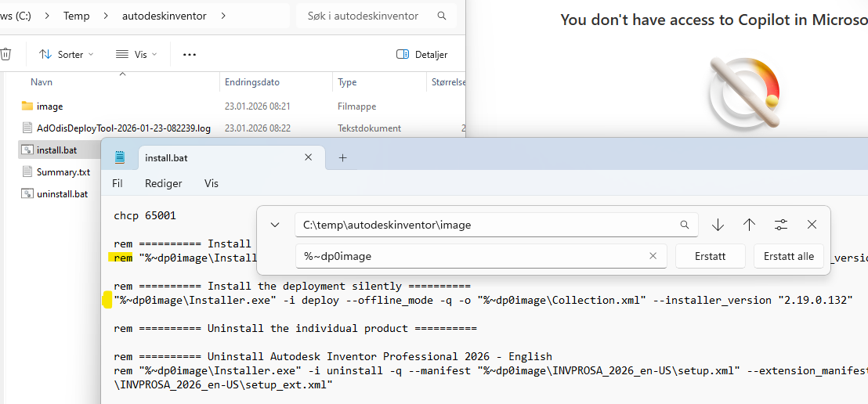868x404 pixels.
Task: Click the Explorer search box
Action: click(364, 16)
